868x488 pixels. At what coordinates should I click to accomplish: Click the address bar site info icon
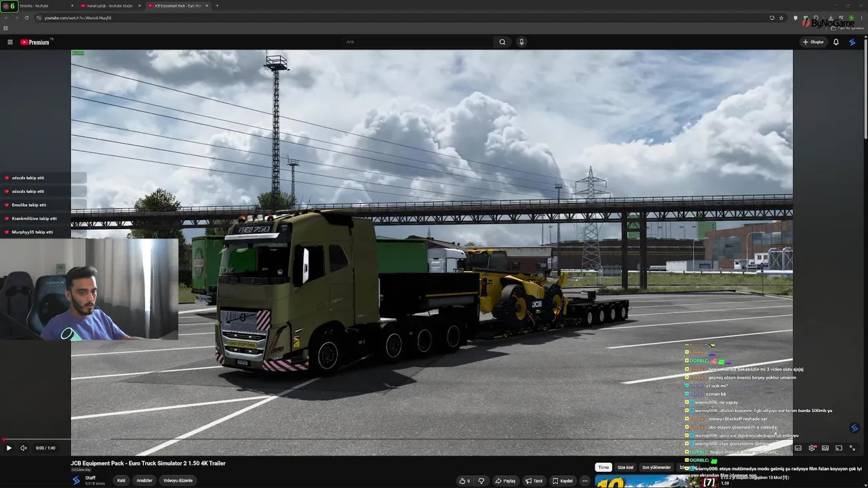(x=38, y=18)
